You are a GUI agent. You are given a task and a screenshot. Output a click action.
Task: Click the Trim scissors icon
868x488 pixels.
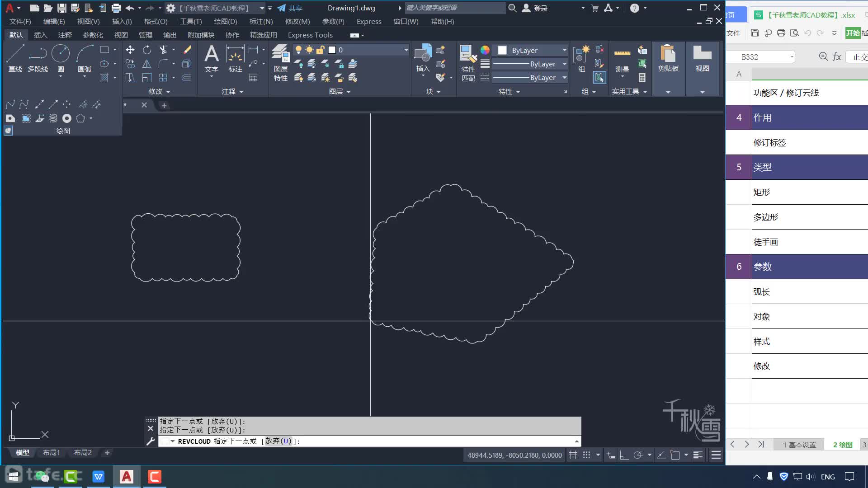(x=163, y=50)
